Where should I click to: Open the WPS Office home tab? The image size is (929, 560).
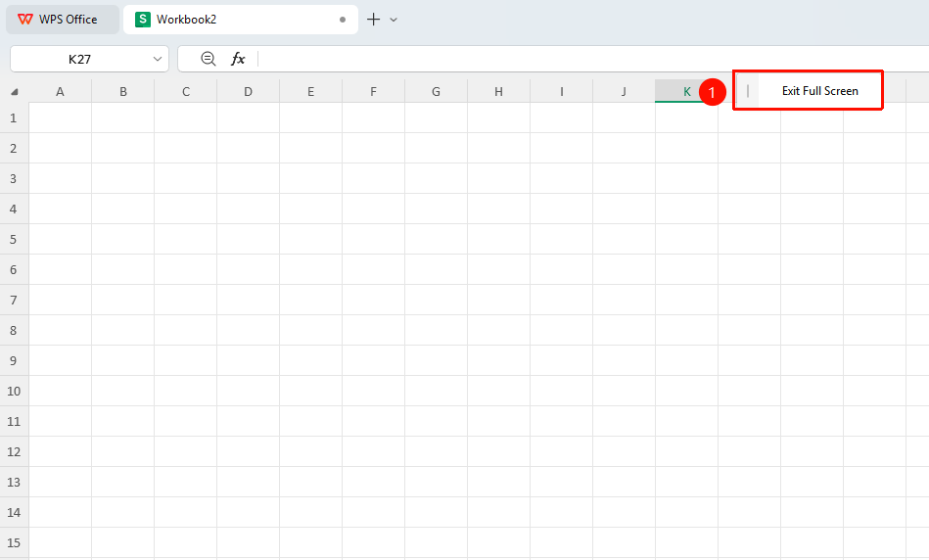click(63, 20)
